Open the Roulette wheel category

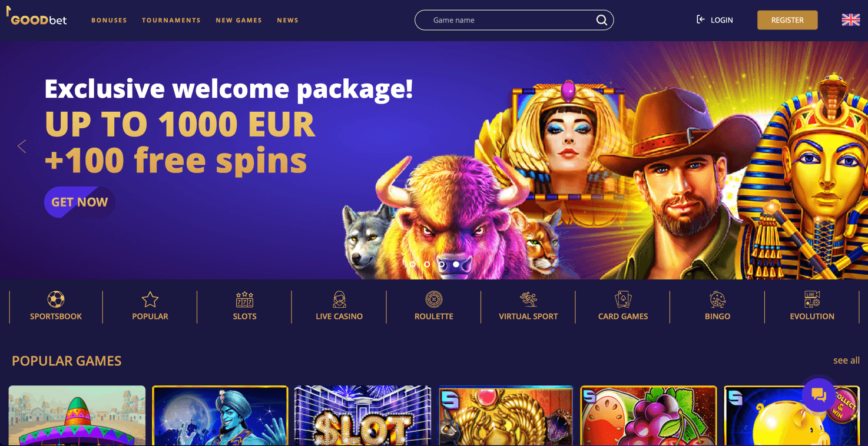point(434,307)
